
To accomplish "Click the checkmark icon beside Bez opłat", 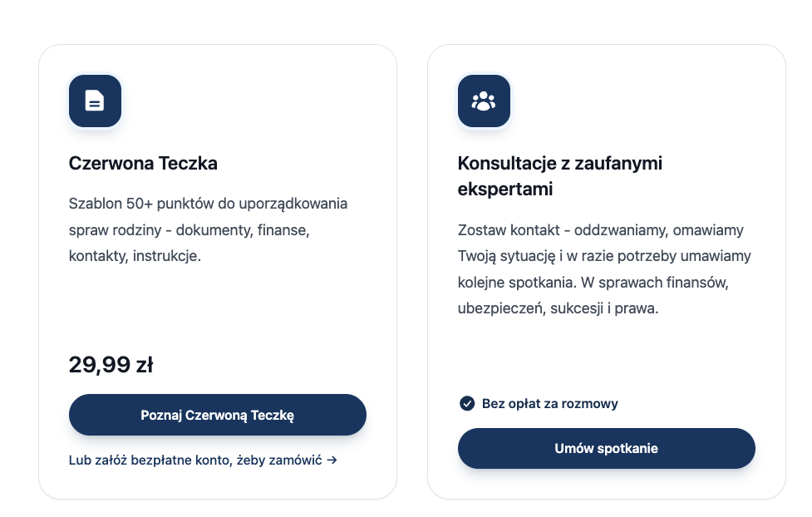I will pyautogui.click(x=466, y=404).
